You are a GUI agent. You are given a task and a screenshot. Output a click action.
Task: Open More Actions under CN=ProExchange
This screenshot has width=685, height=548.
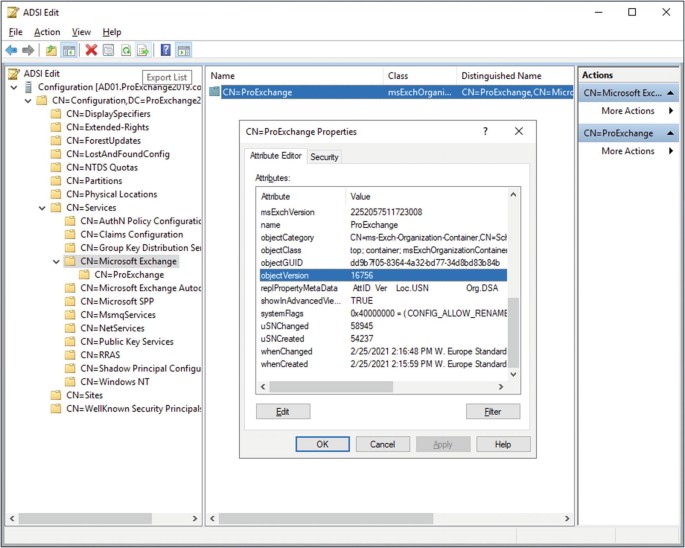tap(628, 151)
